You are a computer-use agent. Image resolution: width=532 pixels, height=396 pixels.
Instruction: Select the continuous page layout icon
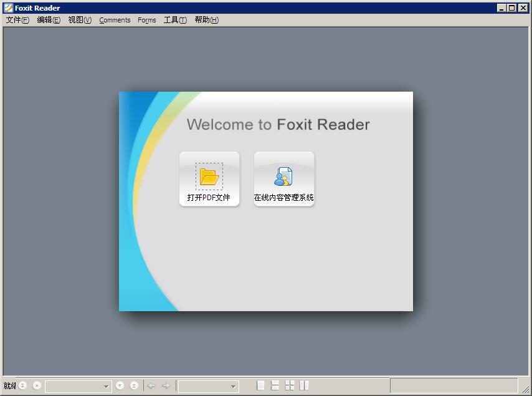276,385
